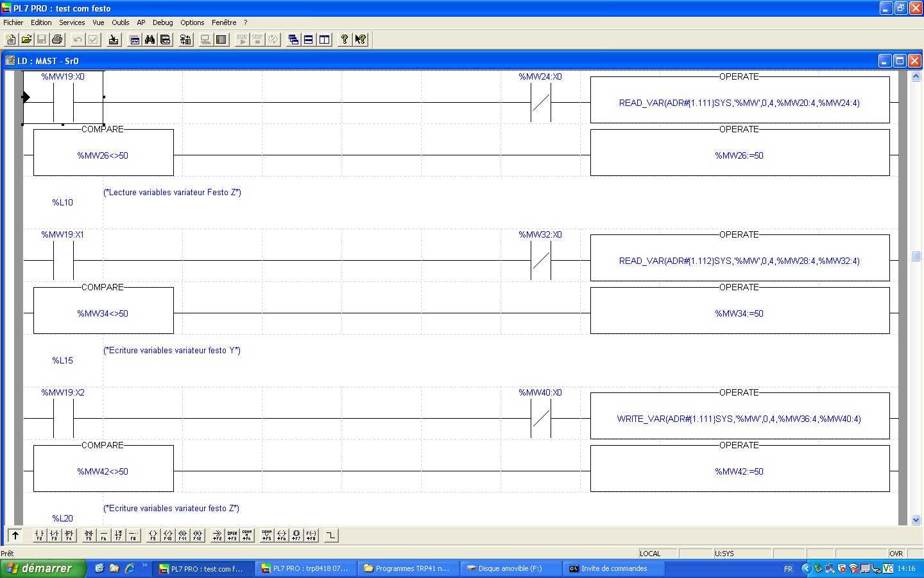The width and height of the screenshot is (924, 578).
Task: Open the Edition menu
Action: point(41,22)
